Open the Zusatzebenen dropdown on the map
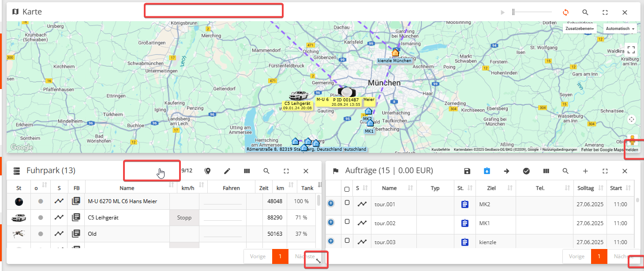The width and height of the screenshot is (644, 271). pos(580,29)
